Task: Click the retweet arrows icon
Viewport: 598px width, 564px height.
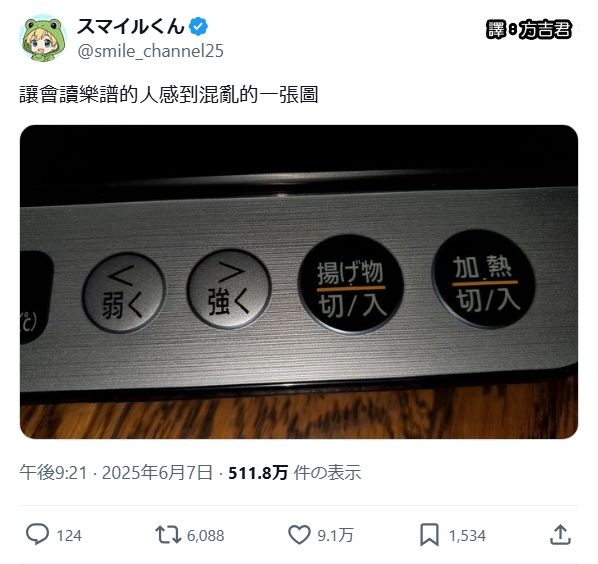Action: 168,535
